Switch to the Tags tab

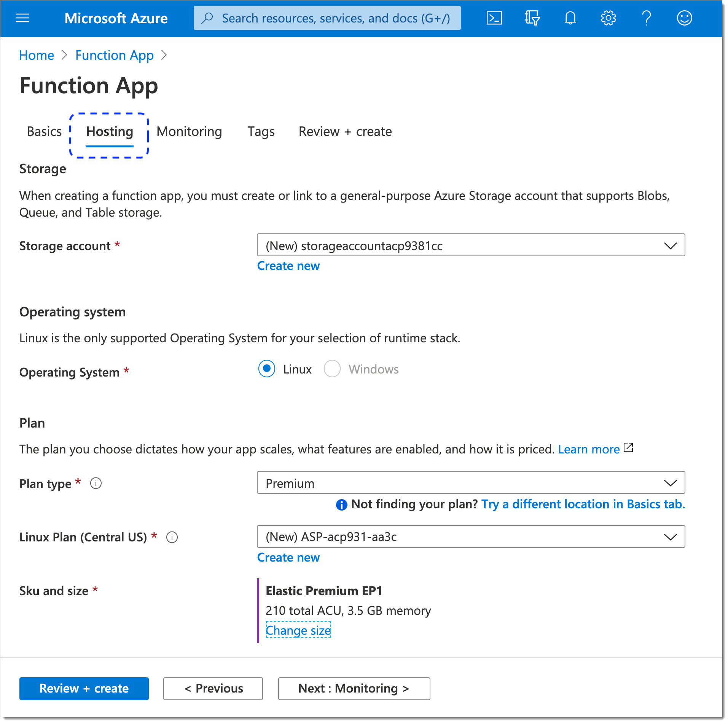[x=261, y=132]
